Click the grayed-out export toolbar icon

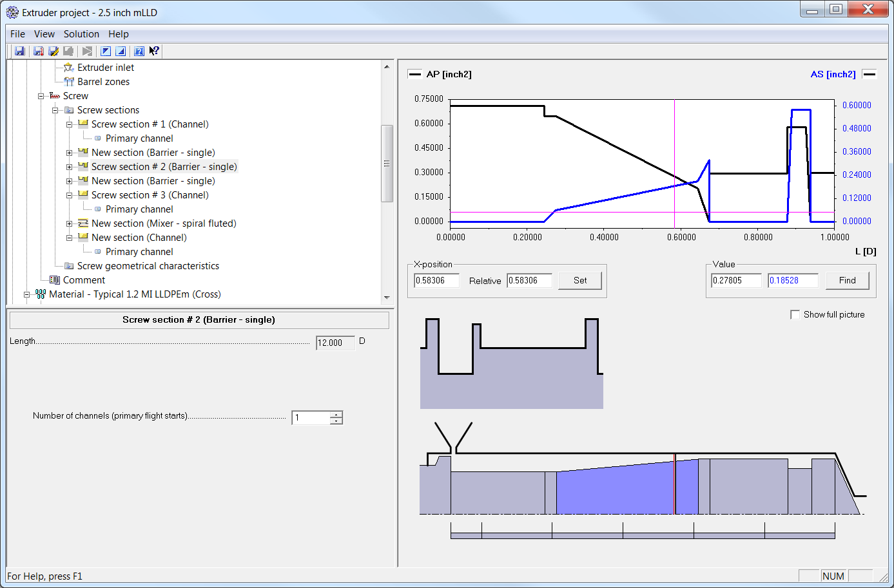(68, 51)
